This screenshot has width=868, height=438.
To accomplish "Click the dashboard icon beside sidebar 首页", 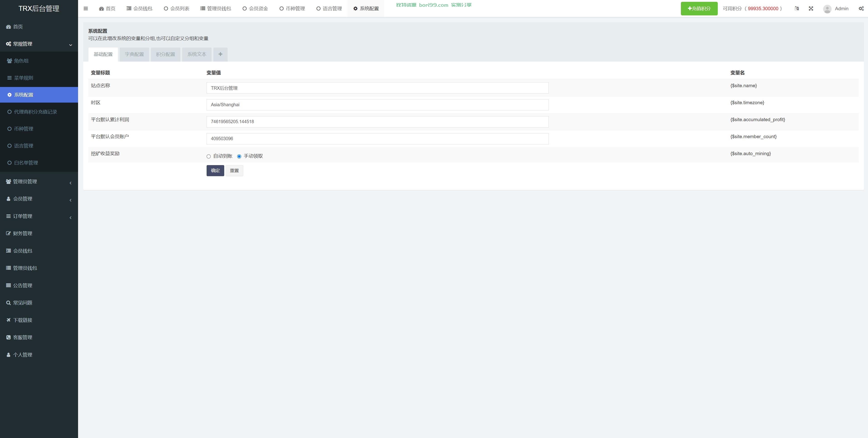I will coord(8,27).
